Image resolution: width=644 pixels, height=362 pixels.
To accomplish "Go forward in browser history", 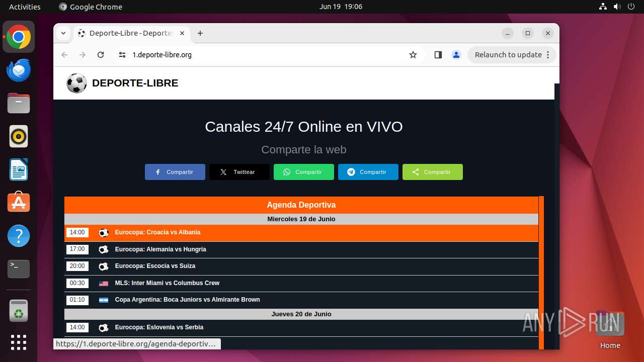I will (x=83, y=55).
